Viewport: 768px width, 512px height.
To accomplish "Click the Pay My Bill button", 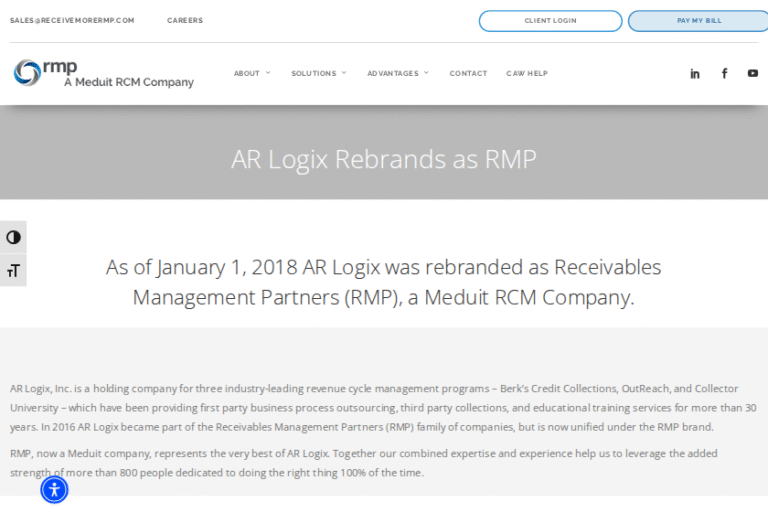I will (x=698, y=21).
